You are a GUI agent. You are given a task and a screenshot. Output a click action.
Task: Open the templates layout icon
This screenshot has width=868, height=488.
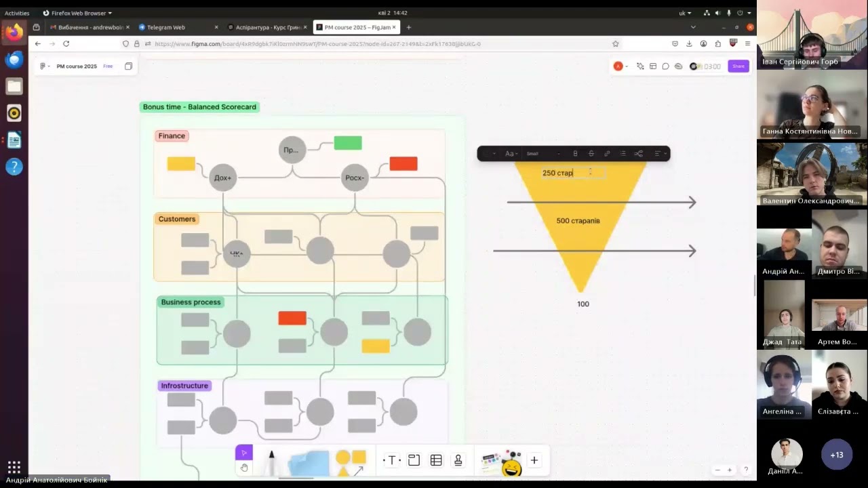click(x=653, y=66)
